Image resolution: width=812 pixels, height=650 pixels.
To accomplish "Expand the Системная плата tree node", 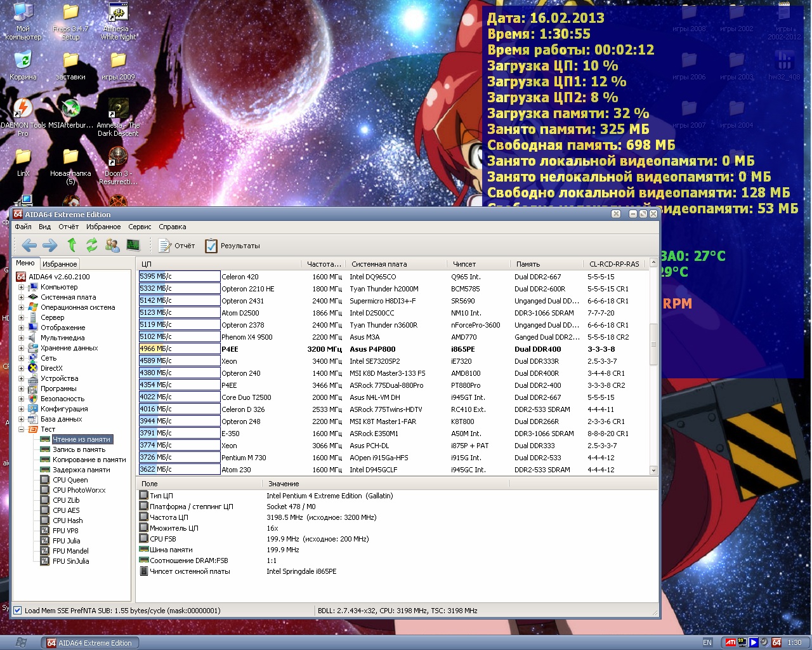I will (x=21, y=297).
